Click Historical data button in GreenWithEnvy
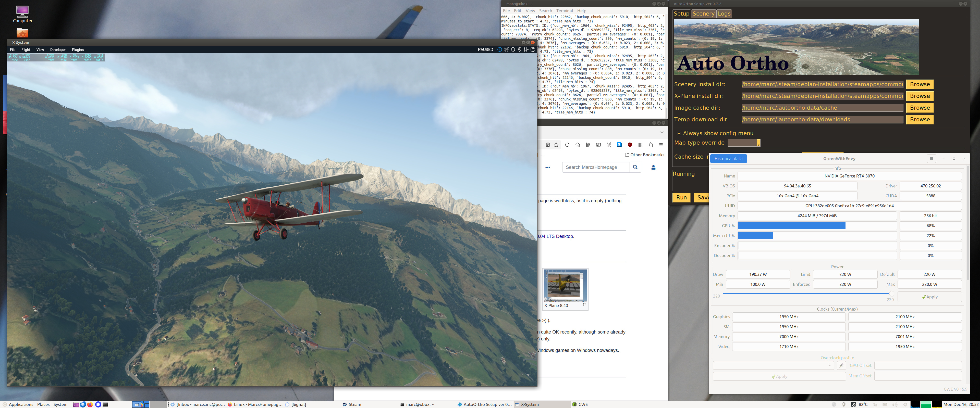 pyautogui.click(x=728, y=159)
